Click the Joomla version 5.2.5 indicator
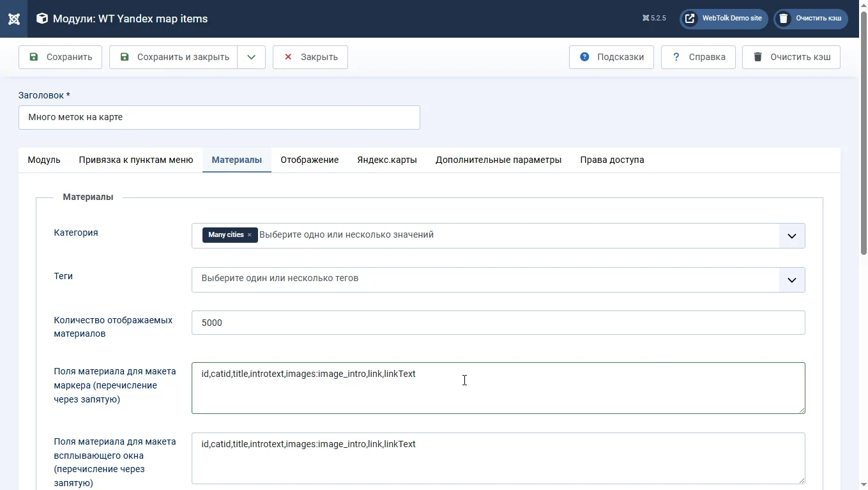Image resolution: width=868 pixels, height=490 pixels. tap(654, 19)
